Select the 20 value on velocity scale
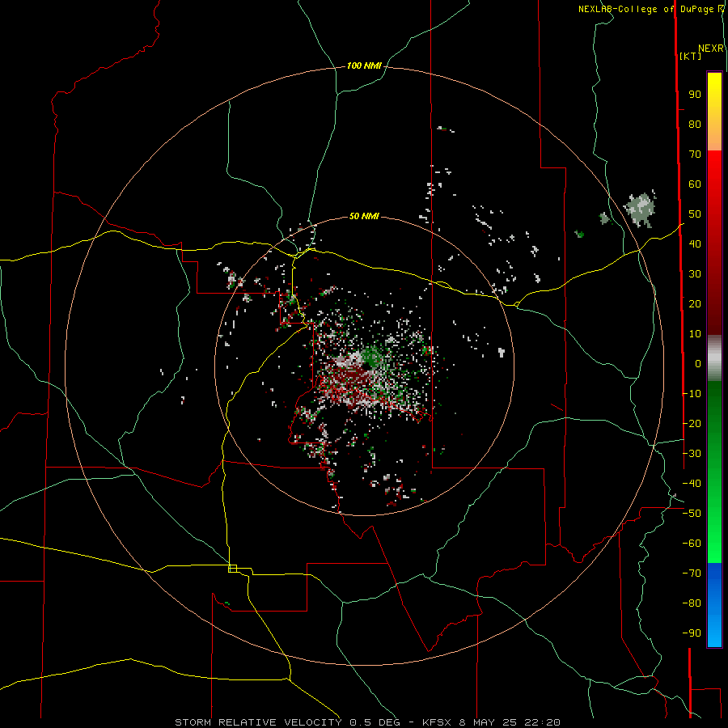 coord(695,304)
